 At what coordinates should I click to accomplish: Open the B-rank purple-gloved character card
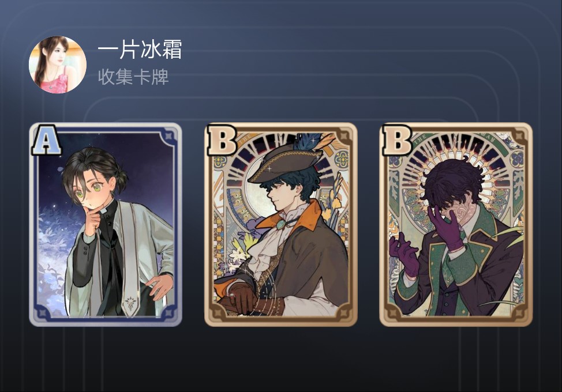tap(456, 224)
